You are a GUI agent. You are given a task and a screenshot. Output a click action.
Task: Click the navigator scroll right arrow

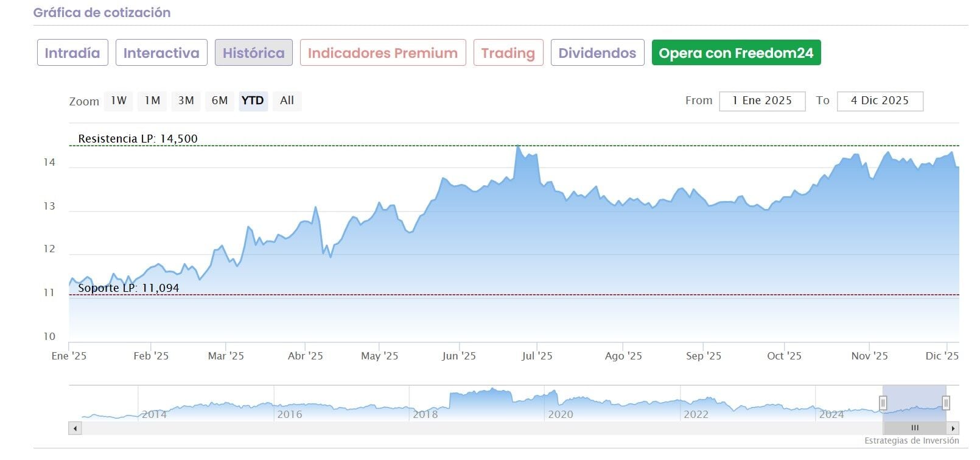[x=953, y=428]
